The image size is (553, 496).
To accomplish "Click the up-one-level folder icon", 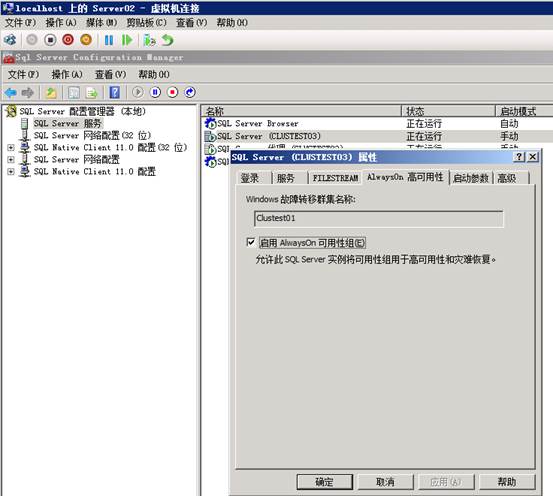I will tap(51, 93).
